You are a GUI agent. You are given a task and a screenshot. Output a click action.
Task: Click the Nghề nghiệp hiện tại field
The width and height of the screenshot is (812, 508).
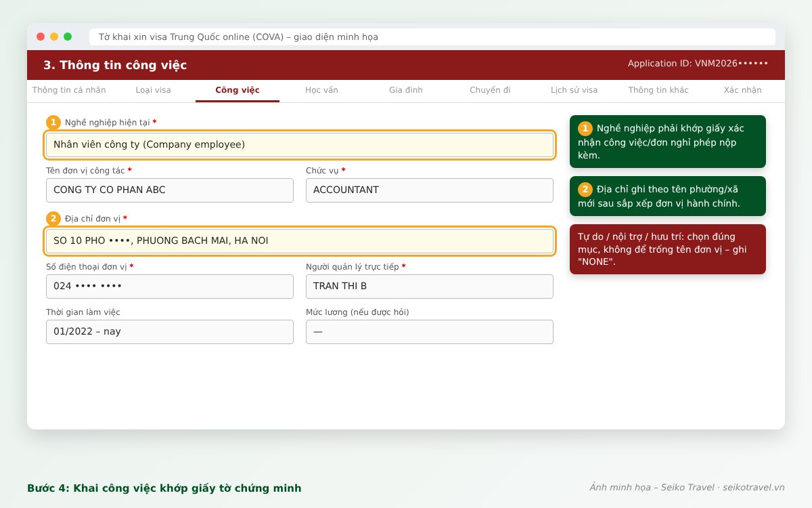(300, 145)
